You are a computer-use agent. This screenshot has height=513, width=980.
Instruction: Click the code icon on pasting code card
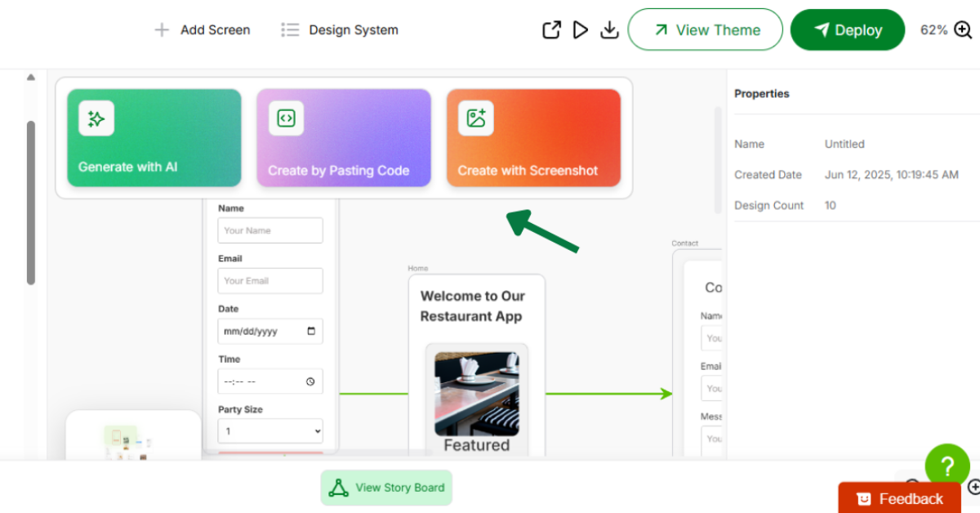tap(286, 118)
